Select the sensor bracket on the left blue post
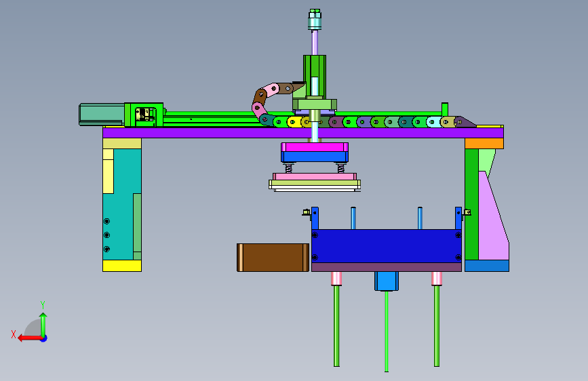 click(307, 213)
